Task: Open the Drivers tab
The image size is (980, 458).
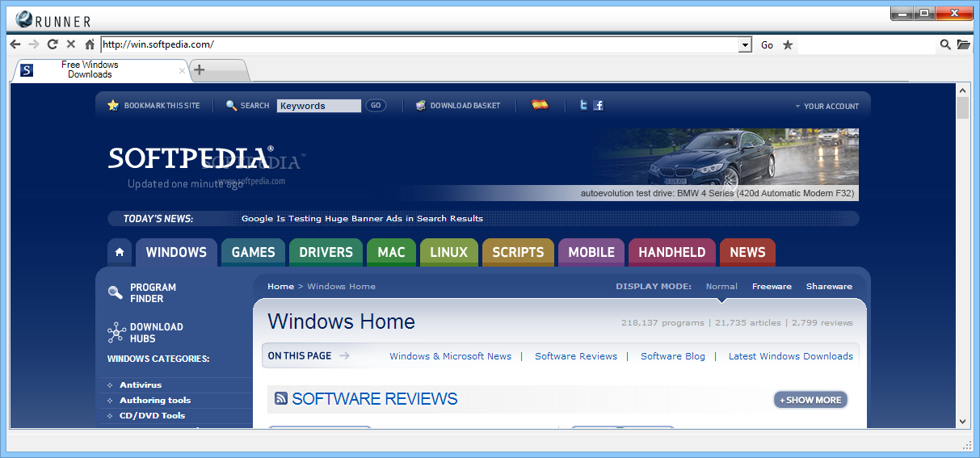Action: pos(326,252)
